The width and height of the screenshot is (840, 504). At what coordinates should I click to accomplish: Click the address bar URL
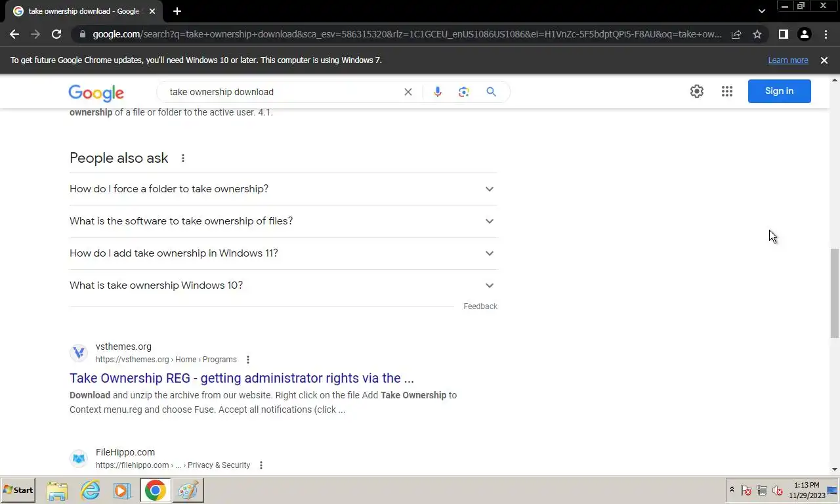(x=407, y=34)
